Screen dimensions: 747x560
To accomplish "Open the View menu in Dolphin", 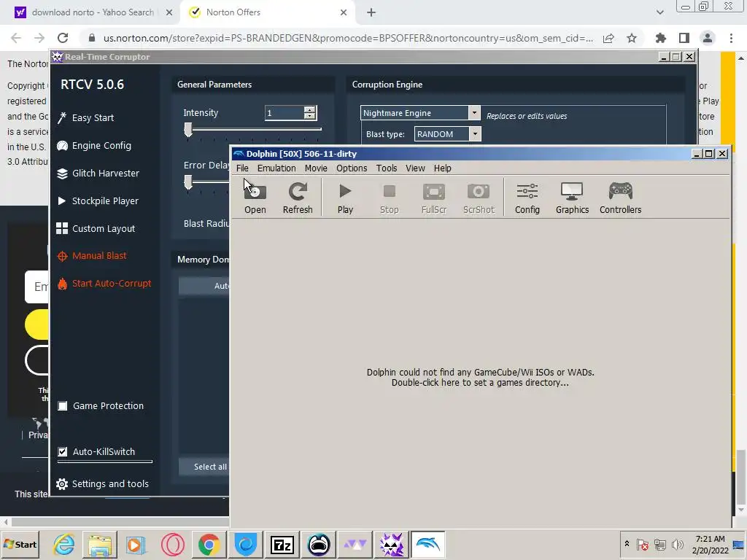I will (415, 168).
